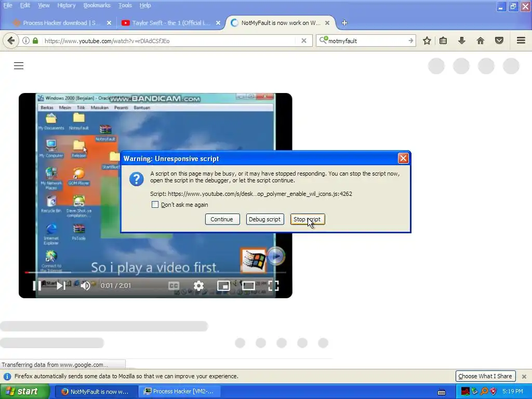Open video settings gear

coord(198,286)
